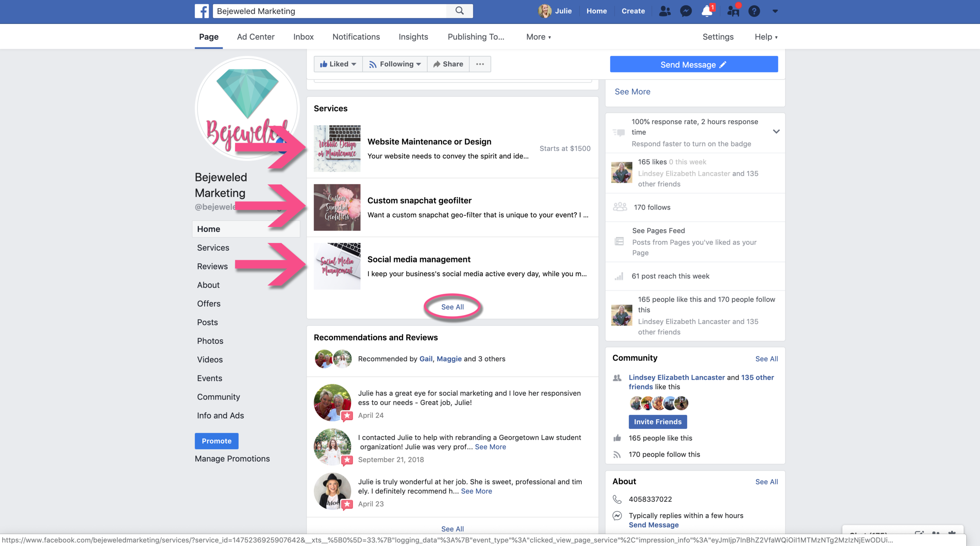Click See All in the Community panel

pos(766,359)
